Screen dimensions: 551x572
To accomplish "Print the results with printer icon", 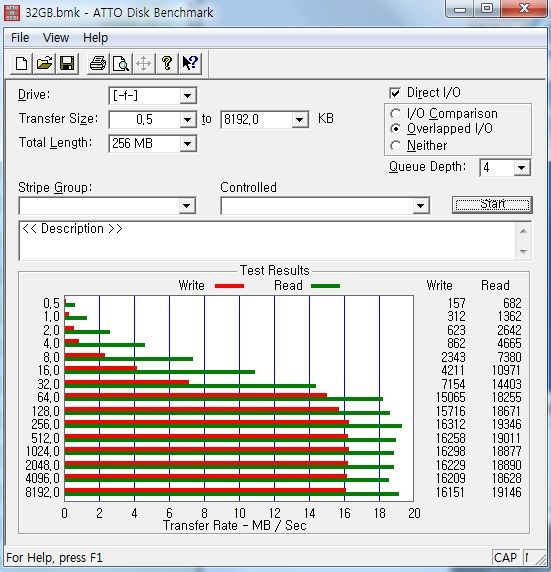I will (98, 63).
